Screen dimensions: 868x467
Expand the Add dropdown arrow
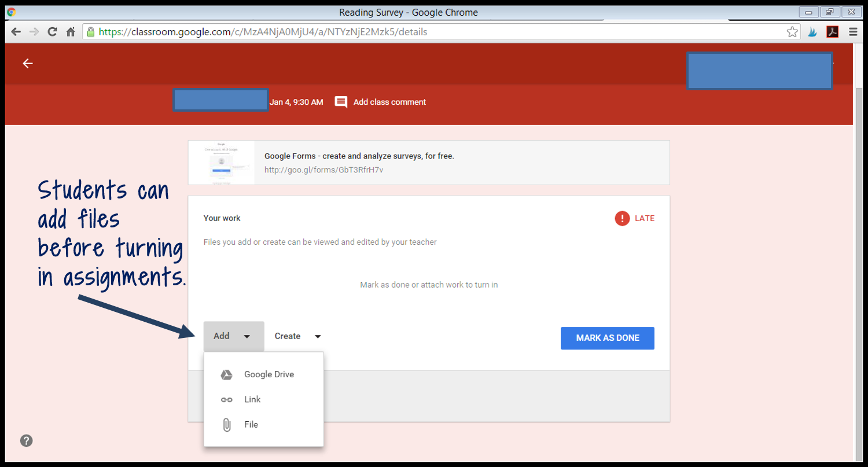pyautogui.click(x=248, y=336)
